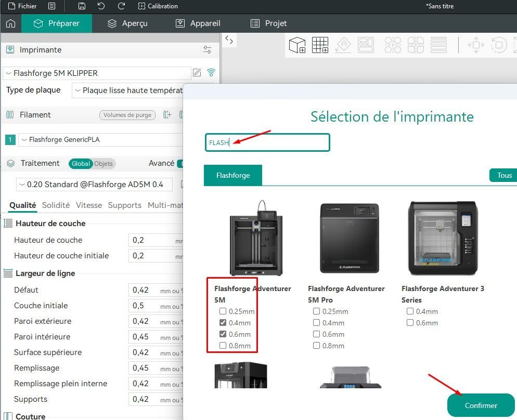Click the printer Wi-Fi connection icon

pos(211,72)
